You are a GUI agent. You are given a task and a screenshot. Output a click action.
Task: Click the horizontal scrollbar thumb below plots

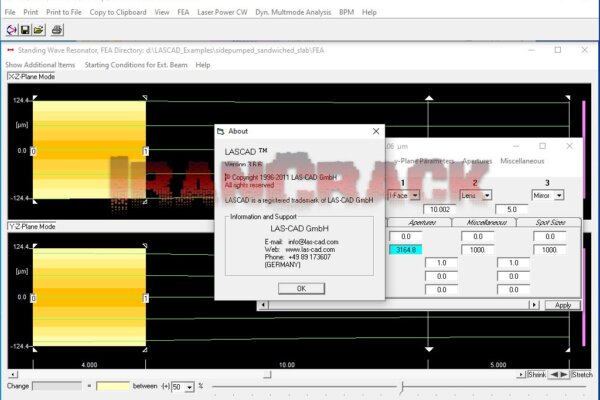267,375
